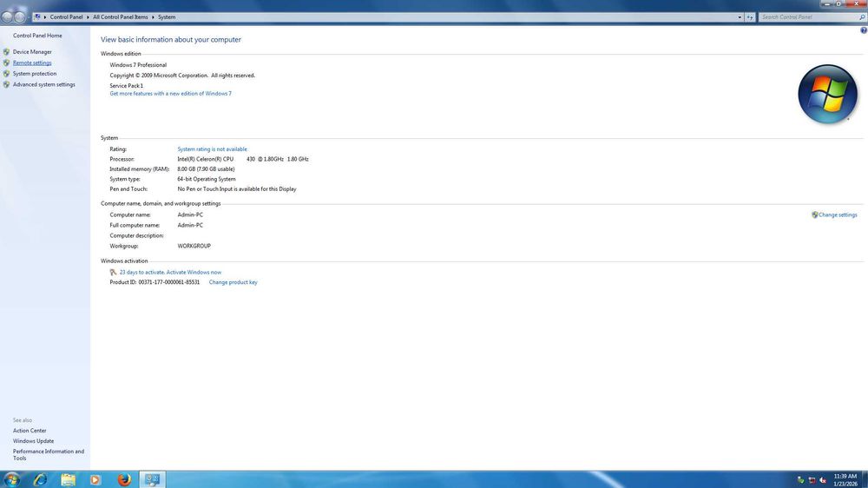The width and height of the screenshot is (868, 488).
Task: Go forward with the Forward arrow button
Action: click(19, 16)
